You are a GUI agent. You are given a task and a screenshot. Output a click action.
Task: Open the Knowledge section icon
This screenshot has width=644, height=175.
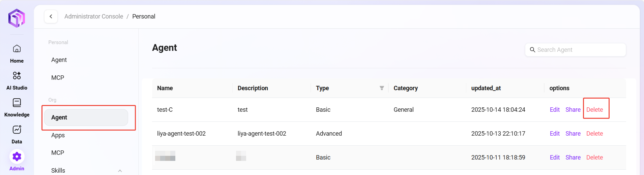17,103
